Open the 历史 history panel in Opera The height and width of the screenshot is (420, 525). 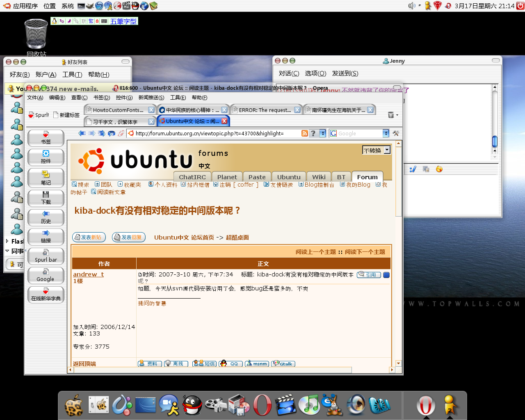tap(46, 217)
